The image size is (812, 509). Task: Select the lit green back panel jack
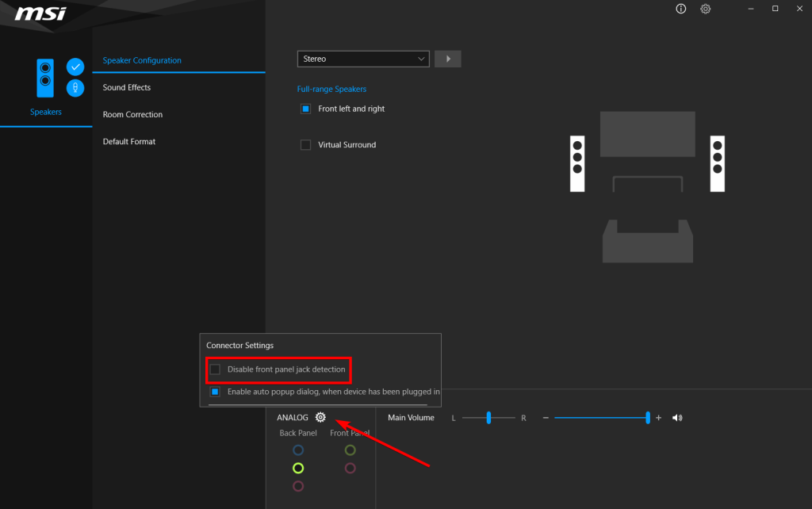pos(298,468)
